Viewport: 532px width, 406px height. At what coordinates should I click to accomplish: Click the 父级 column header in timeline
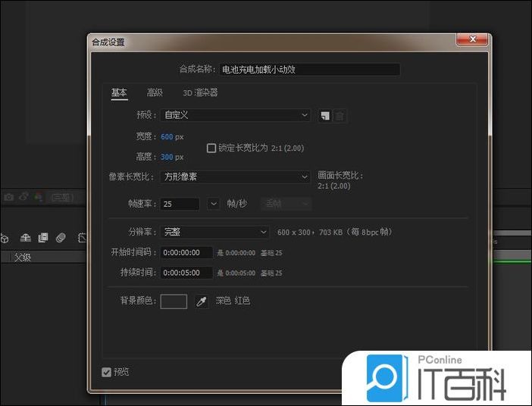[x=23, y=258]
